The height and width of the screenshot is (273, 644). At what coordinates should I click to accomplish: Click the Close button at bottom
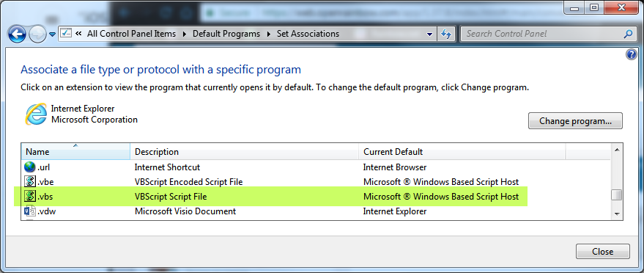[602, 251]
